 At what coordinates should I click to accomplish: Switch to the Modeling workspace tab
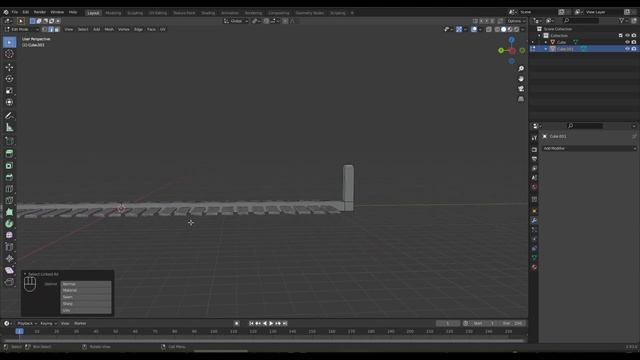click(113, 13)
